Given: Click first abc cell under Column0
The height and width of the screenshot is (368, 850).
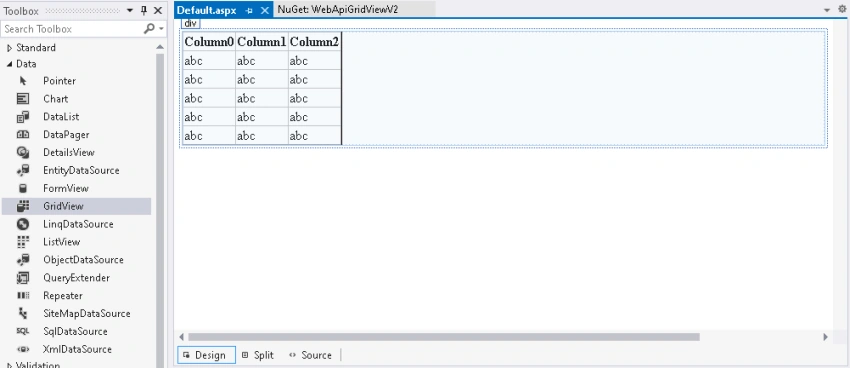Looking at the screenshot, I should (x=209, y=61).
